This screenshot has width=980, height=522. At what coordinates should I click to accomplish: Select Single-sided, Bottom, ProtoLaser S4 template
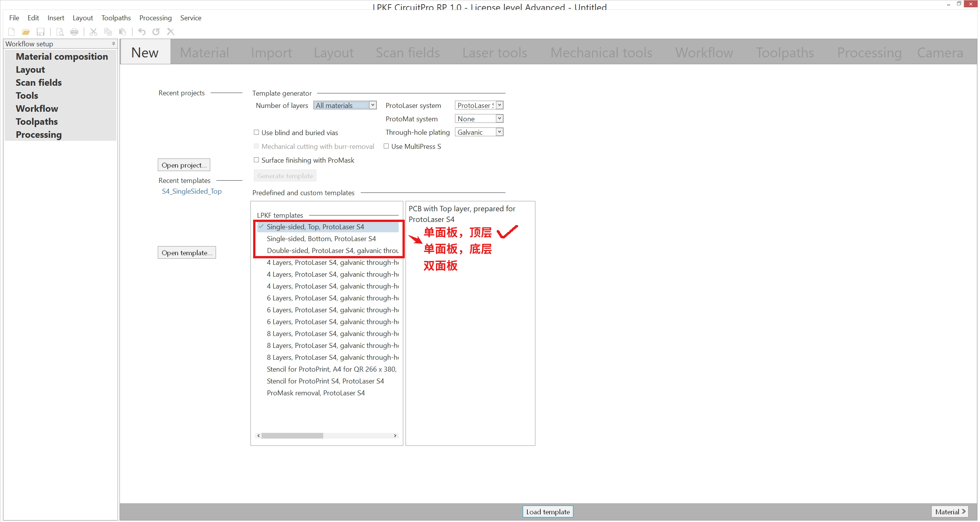(321, 239)
